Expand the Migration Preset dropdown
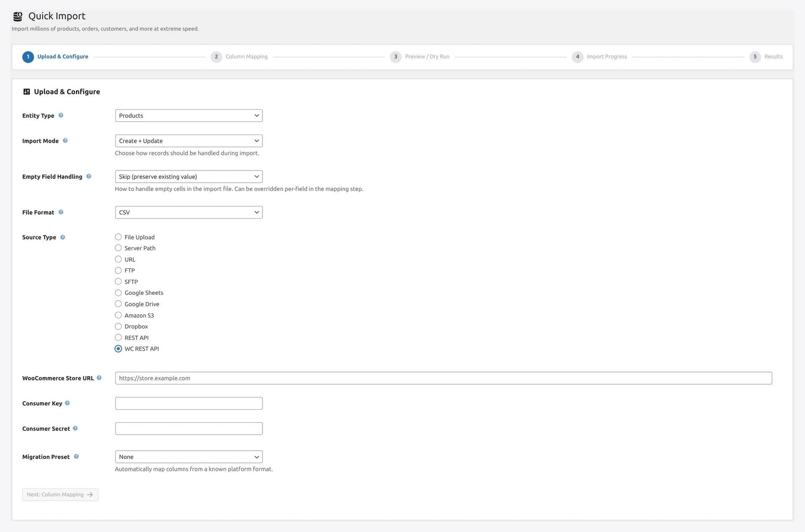 [189, 457]
